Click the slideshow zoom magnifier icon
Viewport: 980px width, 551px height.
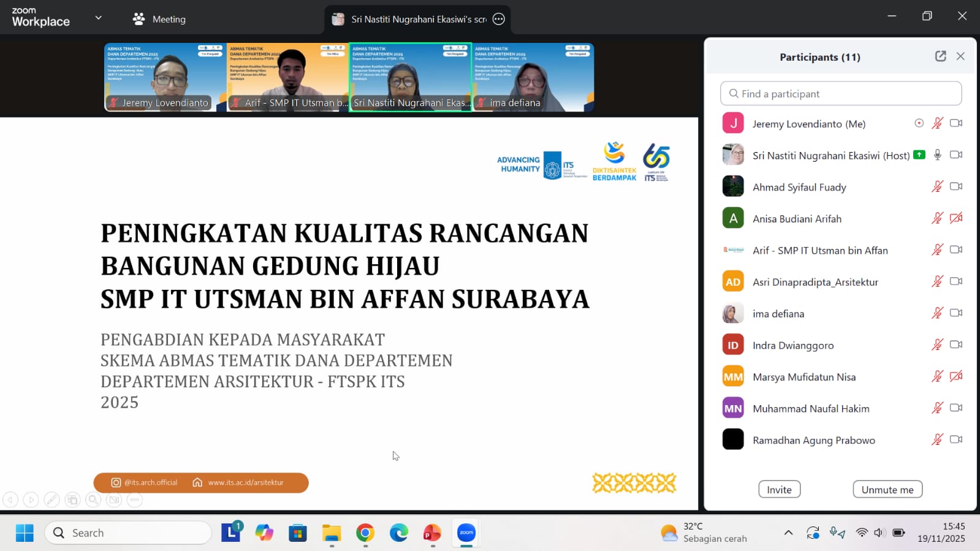tap(93, 500)
